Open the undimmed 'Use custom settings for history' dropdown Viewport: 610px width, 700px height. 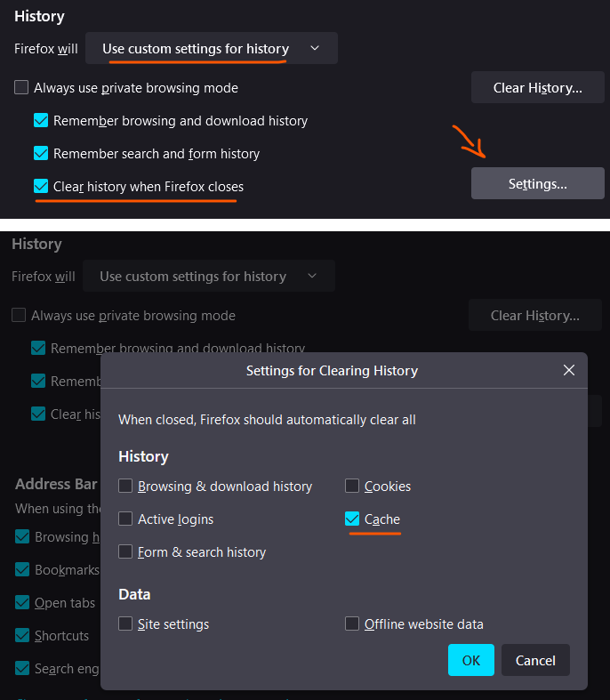[211, 48]
